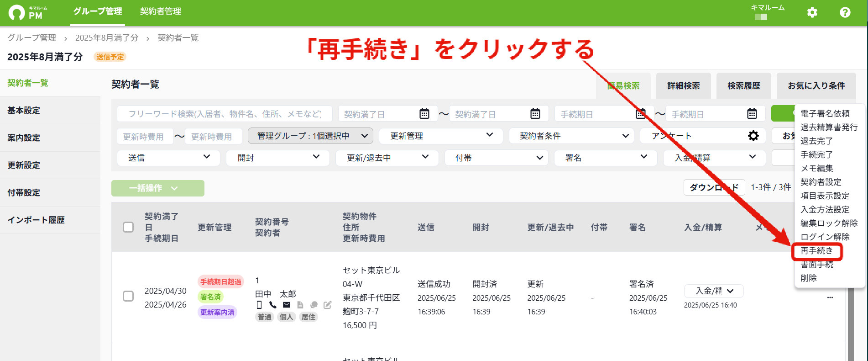Viewport: 868px width, 361px height.
Task: Click the telephone handset icon for 田中 太郎
Action: [273, 305]
